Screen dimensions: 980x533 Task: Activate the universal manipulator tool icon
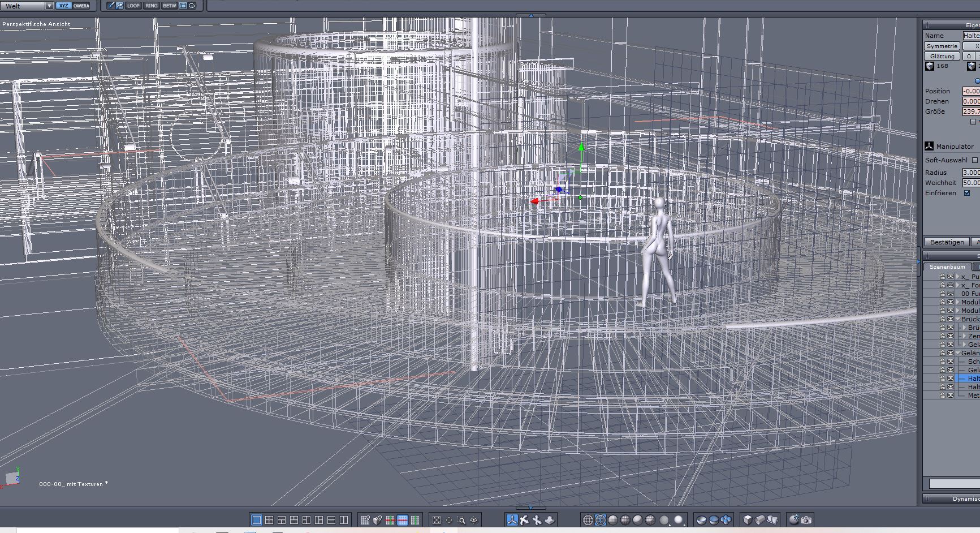point(512,520)
